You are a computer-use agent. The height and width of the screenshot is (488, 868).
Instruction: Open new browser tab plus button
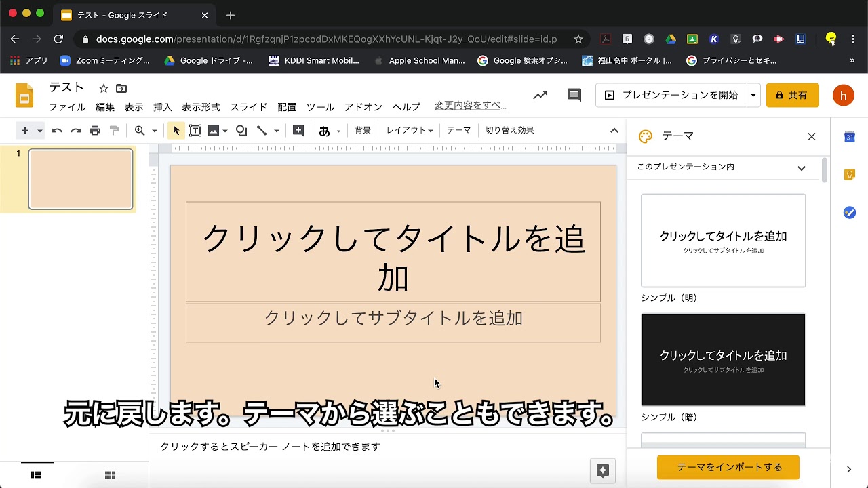click(231, 15)
